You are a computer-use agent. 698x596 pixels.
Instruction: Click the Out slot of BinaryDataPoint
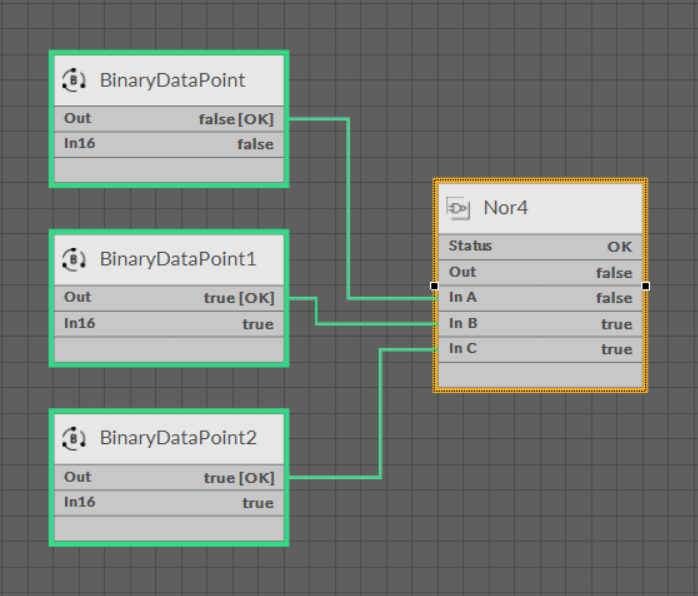click(77, 118)
